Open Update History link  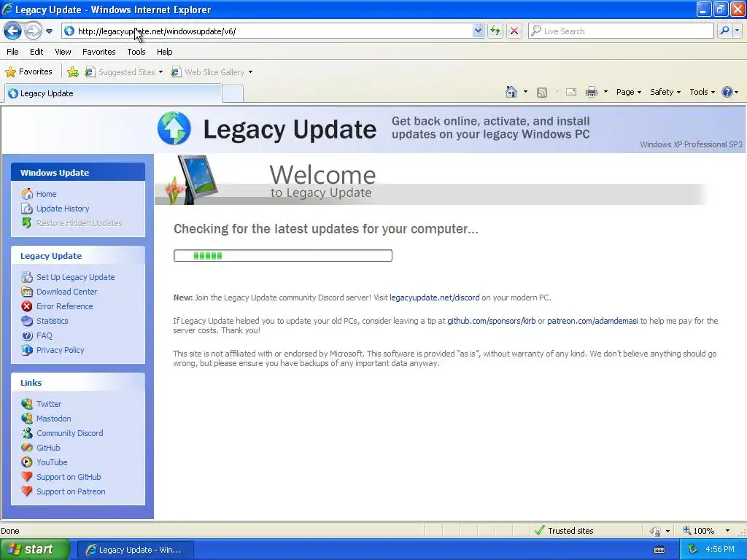point(63,209)
